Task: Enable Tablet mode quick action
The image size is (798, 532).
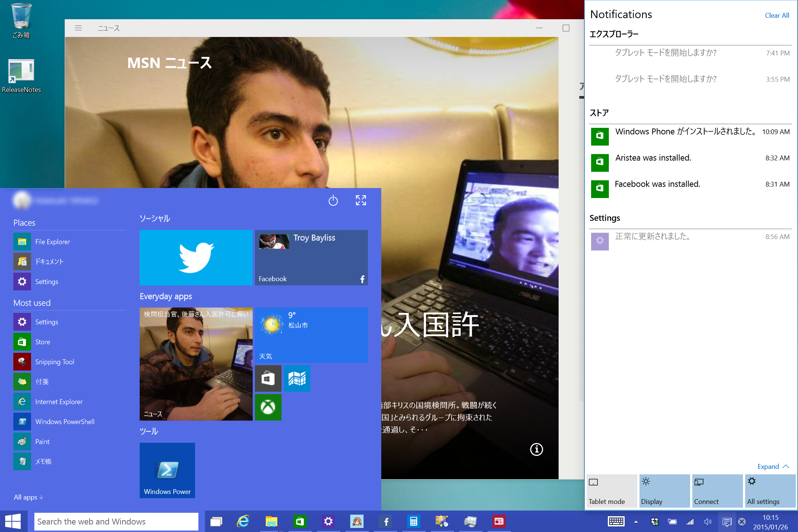Action: (611, 491)
